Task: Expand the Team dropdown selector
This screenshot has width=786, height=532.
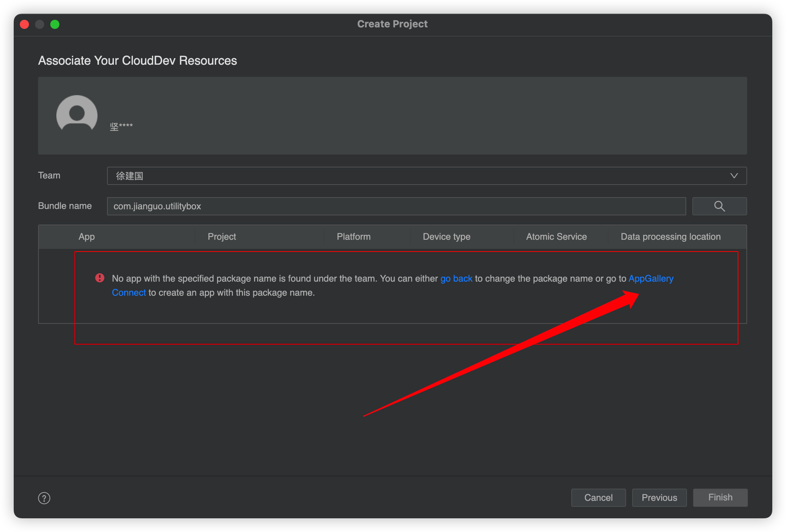Action: tap(734, 175)
